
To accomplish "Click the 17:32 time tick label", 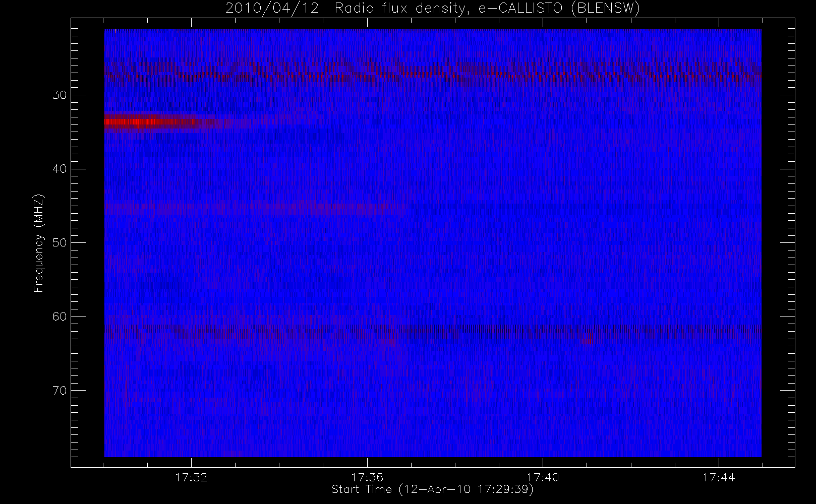I will (191, 477).
